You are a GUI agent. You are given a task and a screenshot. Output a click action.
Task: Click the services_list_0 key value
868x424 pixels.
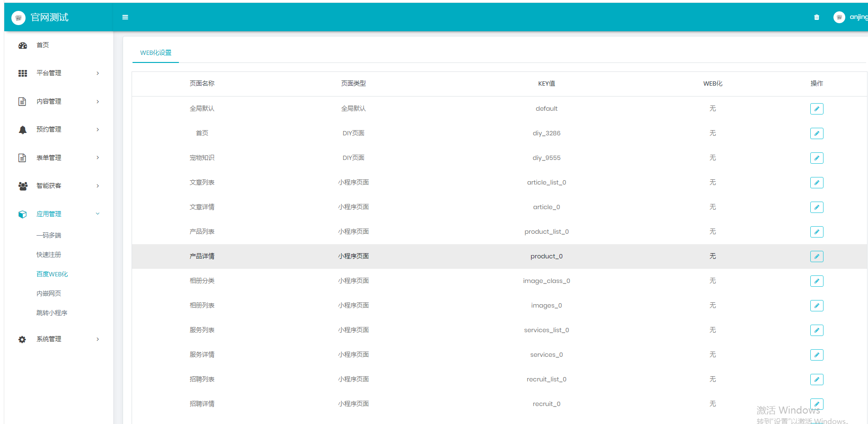click(x=547, y=330)
